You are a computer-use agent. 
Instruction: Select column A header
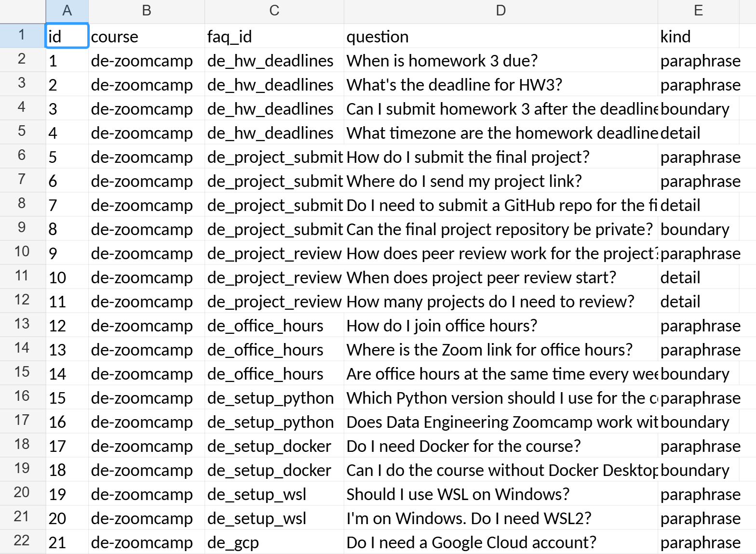(67, 11)
